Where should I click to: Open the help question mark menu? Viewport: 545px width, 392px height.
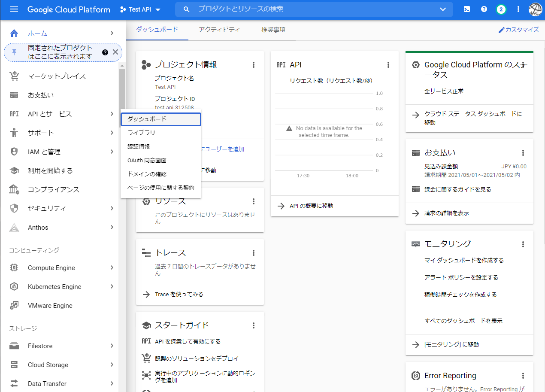point(484,9)
